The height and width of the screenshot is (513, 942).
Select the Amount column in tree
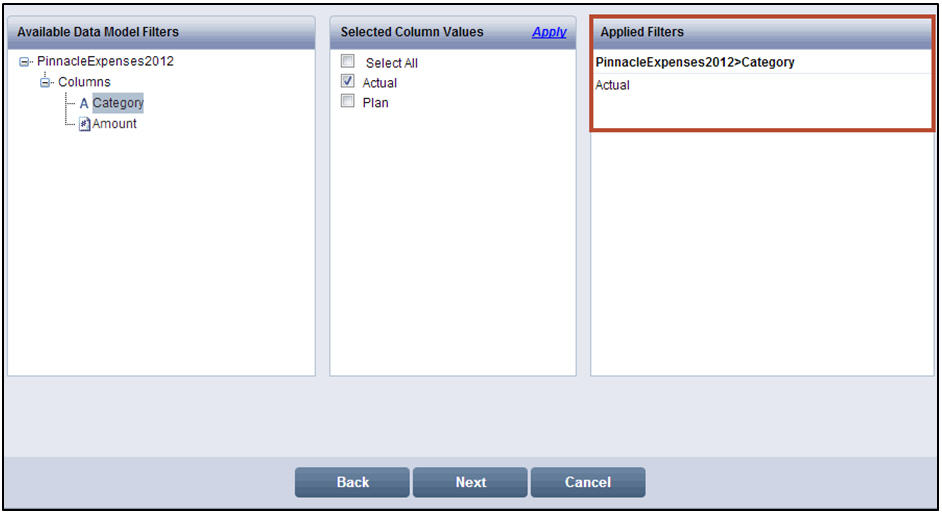(114, 124)
